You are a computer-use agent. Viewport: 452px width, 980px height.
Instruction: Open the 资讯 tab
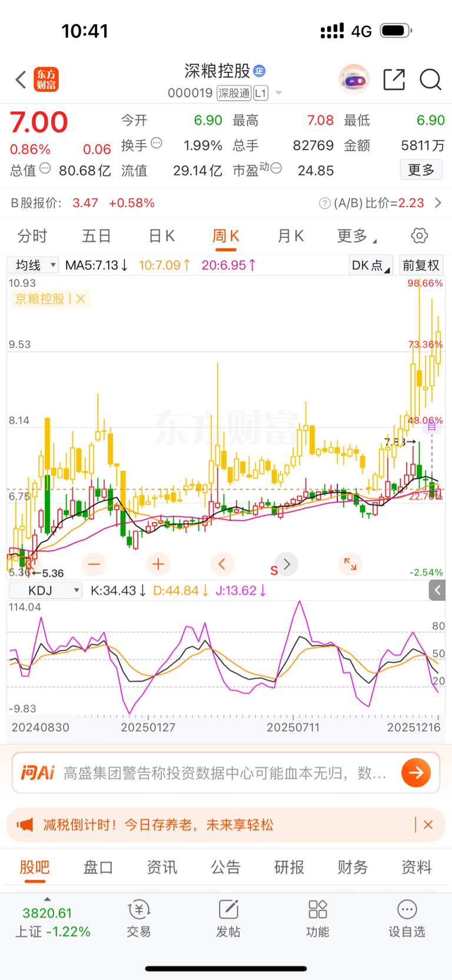tap(162, 867)
